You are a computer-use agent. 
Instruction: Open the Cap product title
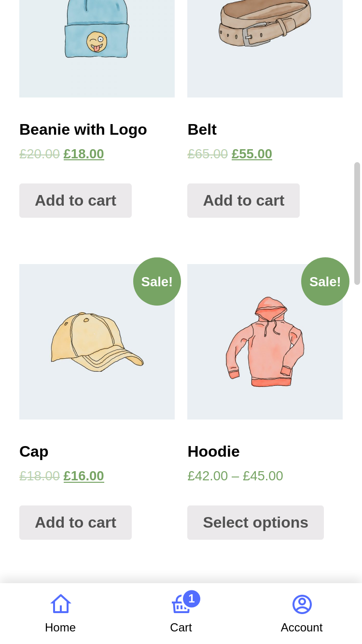point(34,451)
